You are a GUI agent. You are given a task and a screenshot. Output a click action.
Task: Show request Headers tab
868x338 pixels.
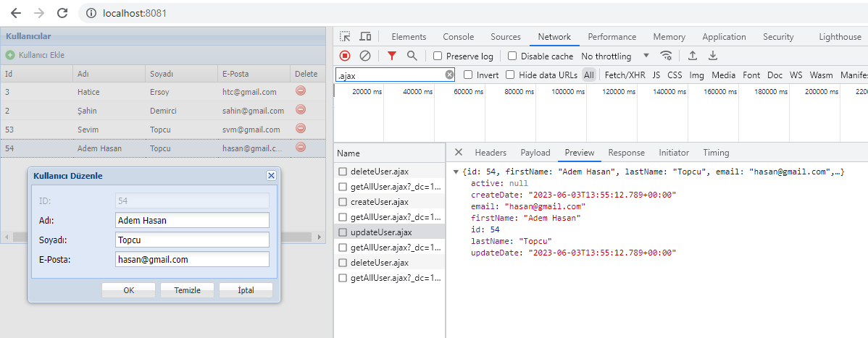(491, 152)
